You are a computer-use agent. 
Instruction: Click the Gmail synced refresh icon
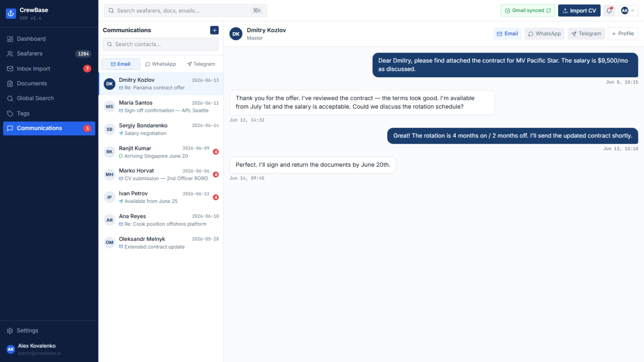coord(548,10)
